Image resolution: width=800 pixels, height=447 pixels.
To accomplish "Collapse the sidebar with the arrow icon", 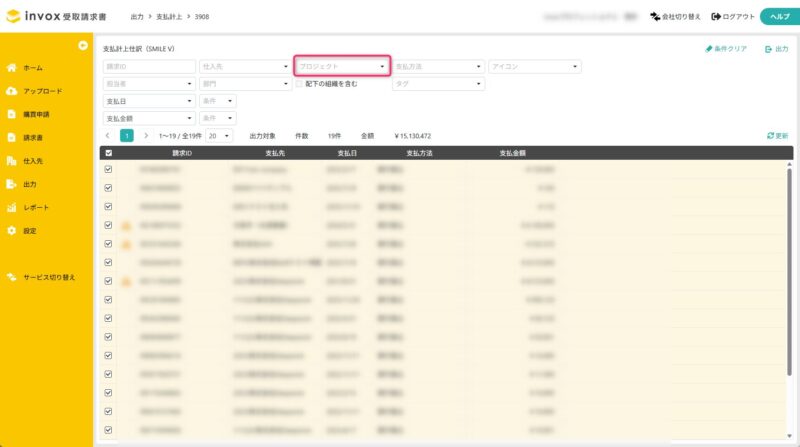I will coord(83,45).
